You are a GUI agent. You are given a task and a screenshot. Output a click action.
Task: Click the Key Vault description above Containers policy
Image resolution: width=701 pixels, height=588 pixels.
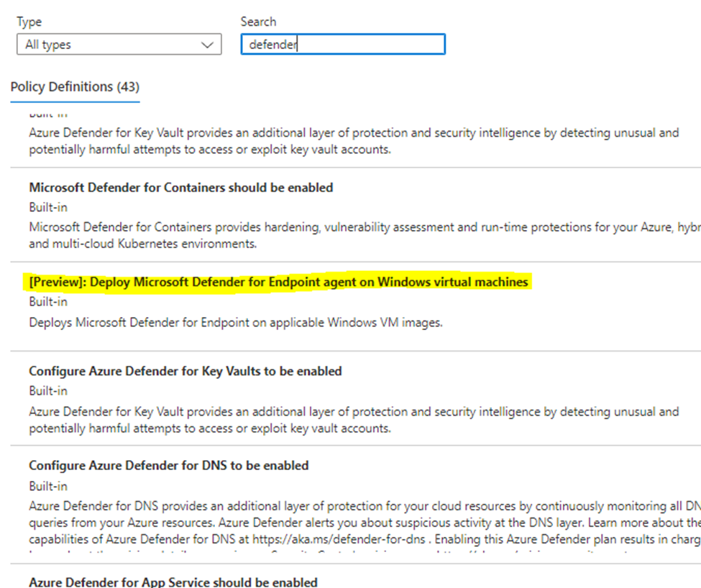[354, 141]
